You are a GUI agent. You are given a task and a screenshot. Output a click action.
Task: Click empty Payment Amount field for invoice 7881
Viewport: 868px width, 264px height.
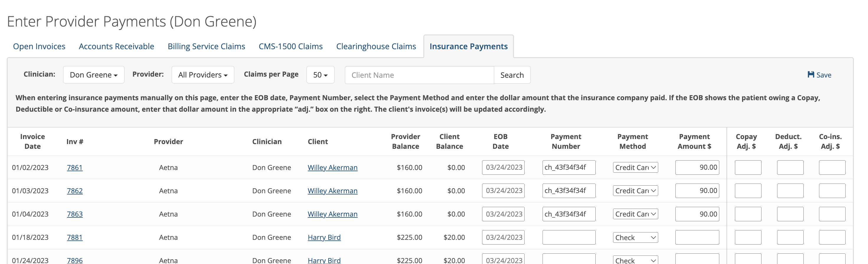pyautogui.click(x=697, y=237)
